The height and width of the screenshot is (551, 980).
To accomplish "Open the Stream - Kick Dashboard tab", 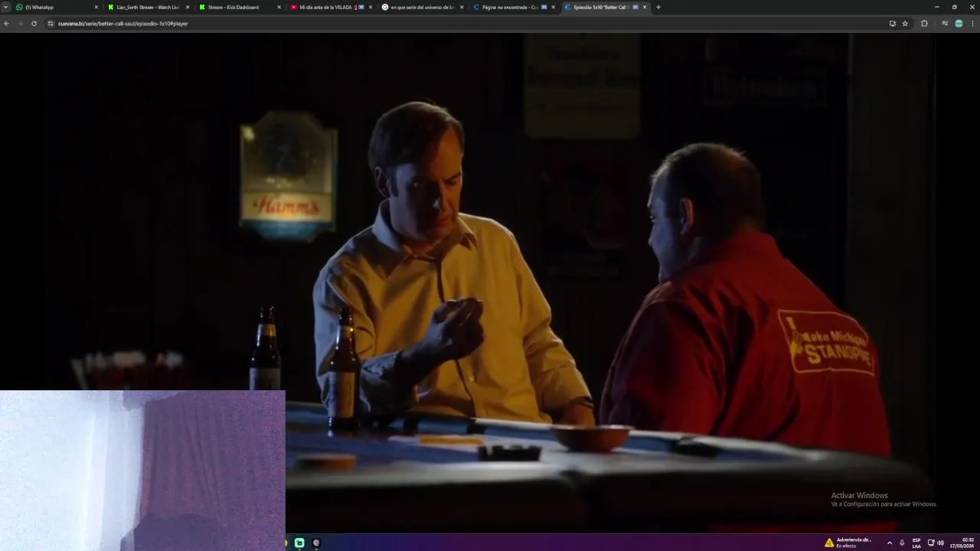I will 239,7.
